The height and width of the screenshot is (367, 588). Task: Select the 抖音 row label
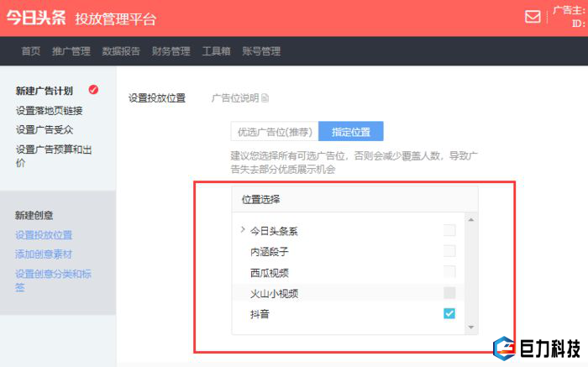(260, 314)
